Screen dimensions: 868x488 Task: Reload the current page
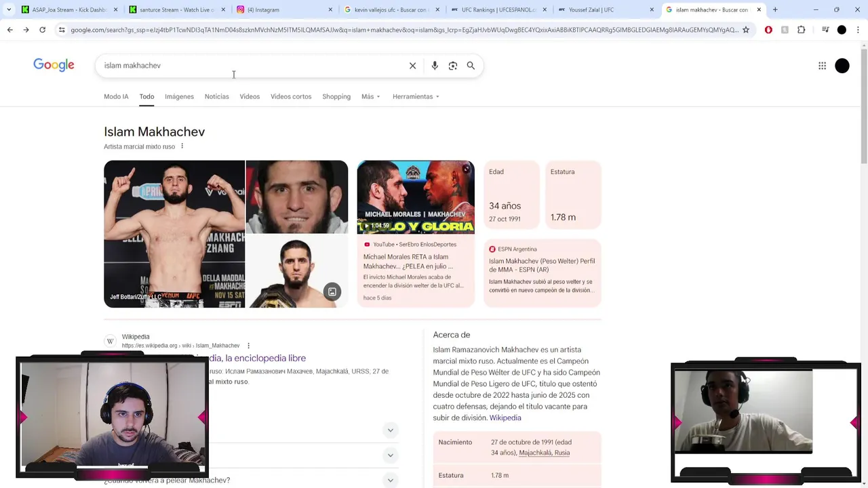[42, 30]
